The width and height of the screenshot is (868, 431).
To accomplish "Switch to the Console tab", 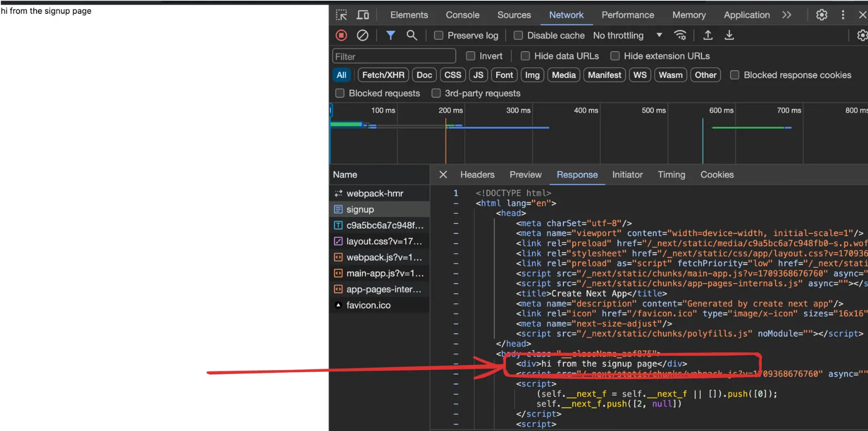I will pyautogui.click(x=462, y=15).
